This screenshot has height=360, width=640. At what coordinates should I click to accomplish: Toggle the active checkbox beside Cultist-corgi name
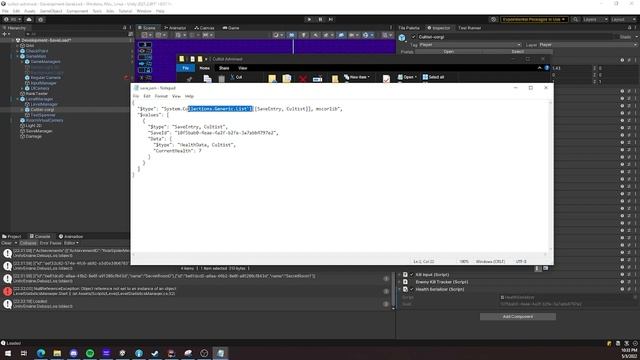point(413,37)
